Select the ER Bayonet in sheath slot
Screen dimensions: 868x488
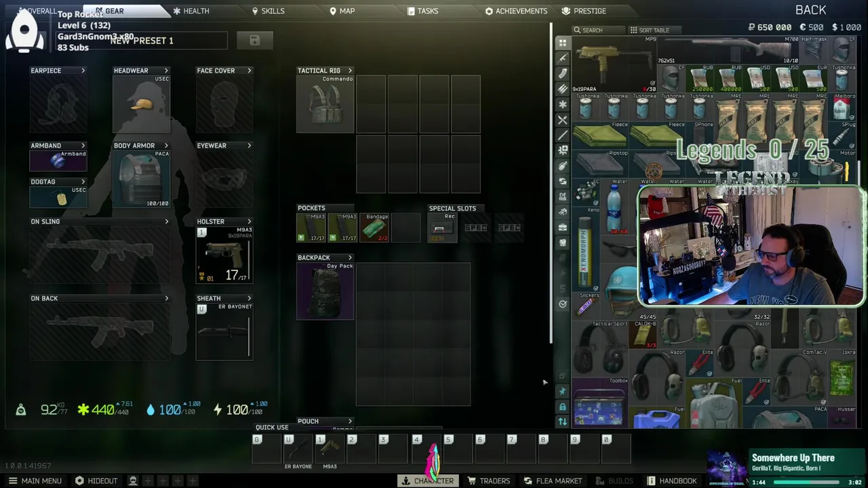point(224,331)
